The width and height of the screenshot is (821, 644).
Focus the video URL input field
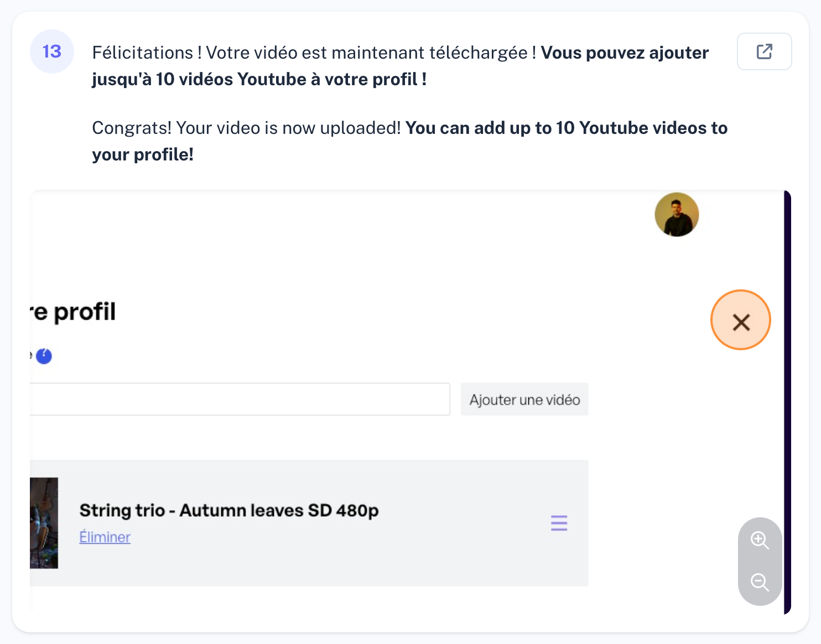coord(239,399)
